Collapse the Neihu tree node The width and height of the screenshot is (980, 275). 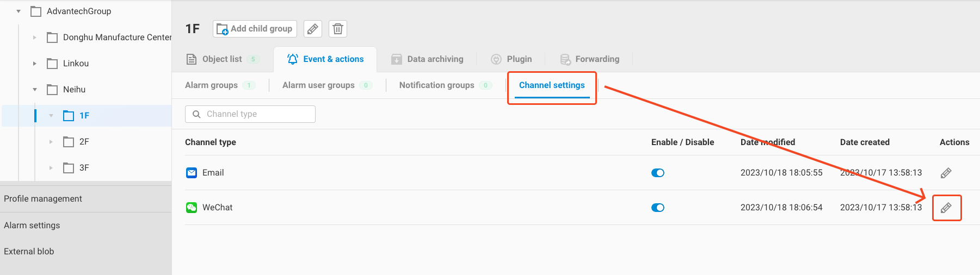tap(35, 90)
